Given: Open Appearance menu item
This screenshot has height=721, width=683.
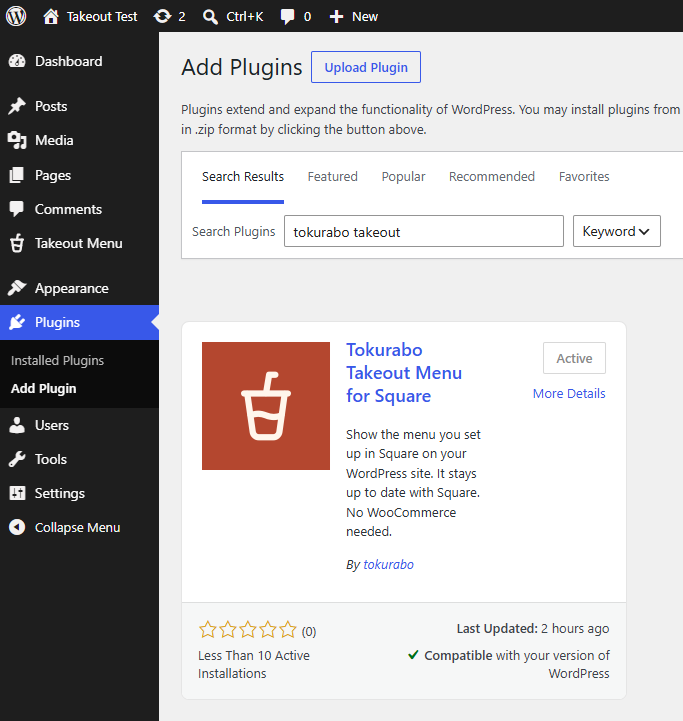Looking at the screenshot, I should click(x=72, y=288).
